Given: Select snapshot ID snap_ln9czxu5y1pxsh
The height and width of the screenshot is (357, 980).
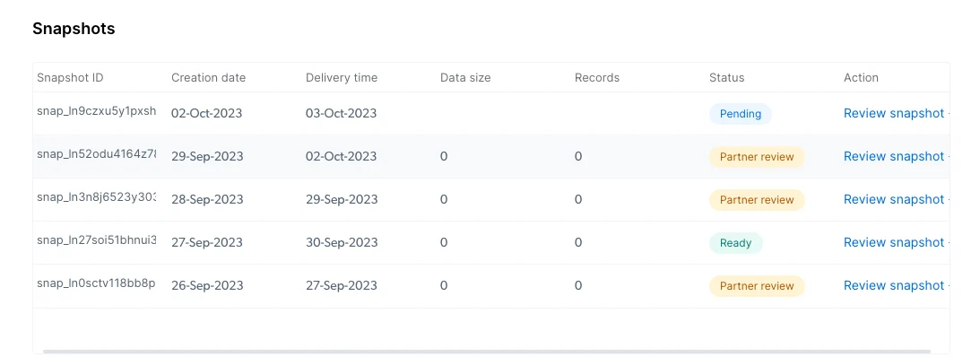Looking at the screenshot, I should coord(96,110).
